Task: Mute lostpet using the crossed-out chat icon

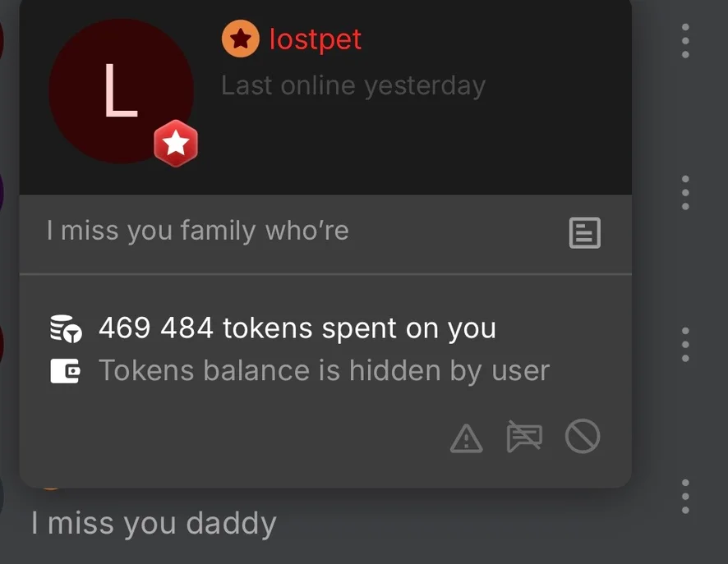Action: pyautogui.click(x=524, y=436)
